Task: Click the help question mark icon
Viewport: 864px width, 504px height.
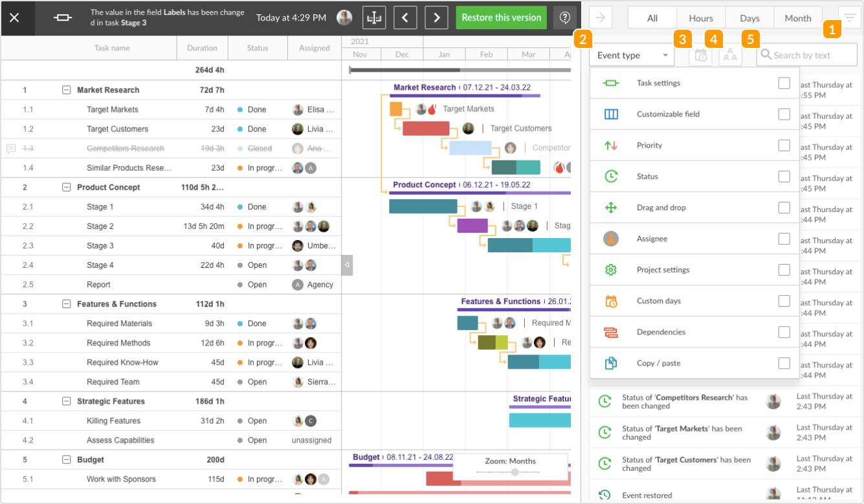Action: coord(564,17)
